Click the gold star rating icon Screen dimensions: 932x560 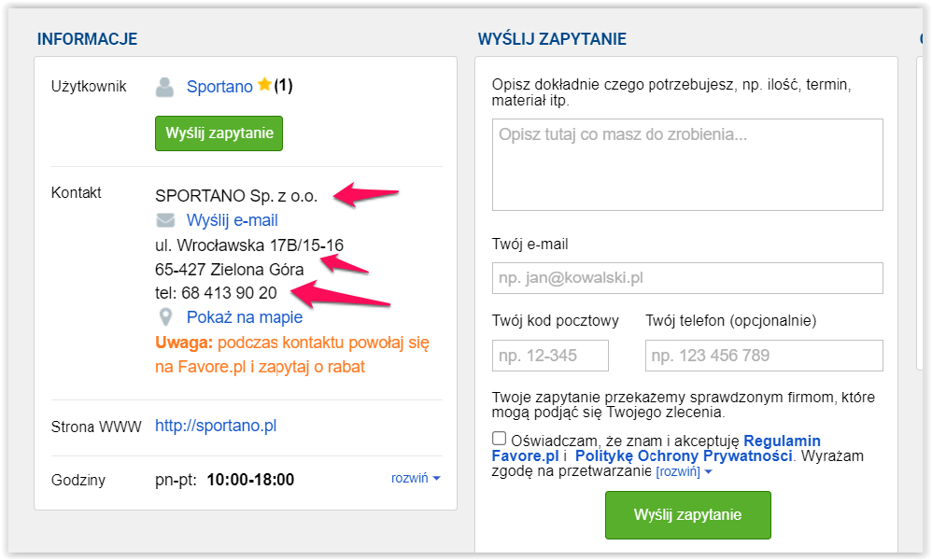click(x=264, y=85)
